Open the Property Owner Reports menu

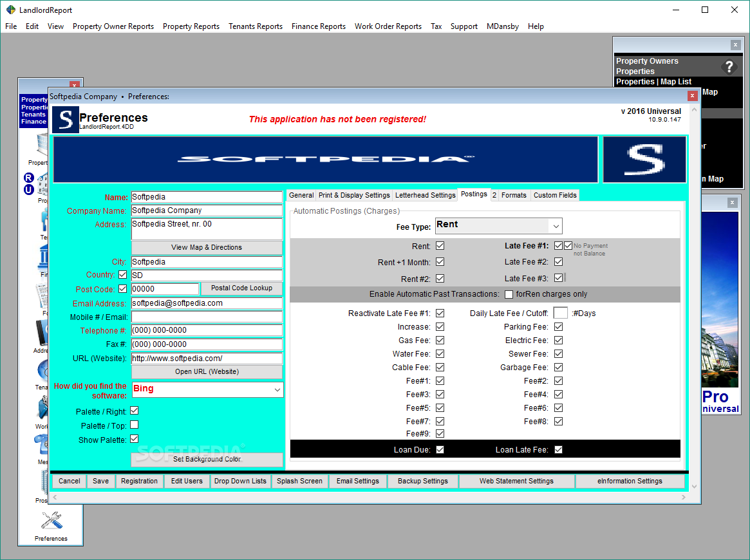113,26
